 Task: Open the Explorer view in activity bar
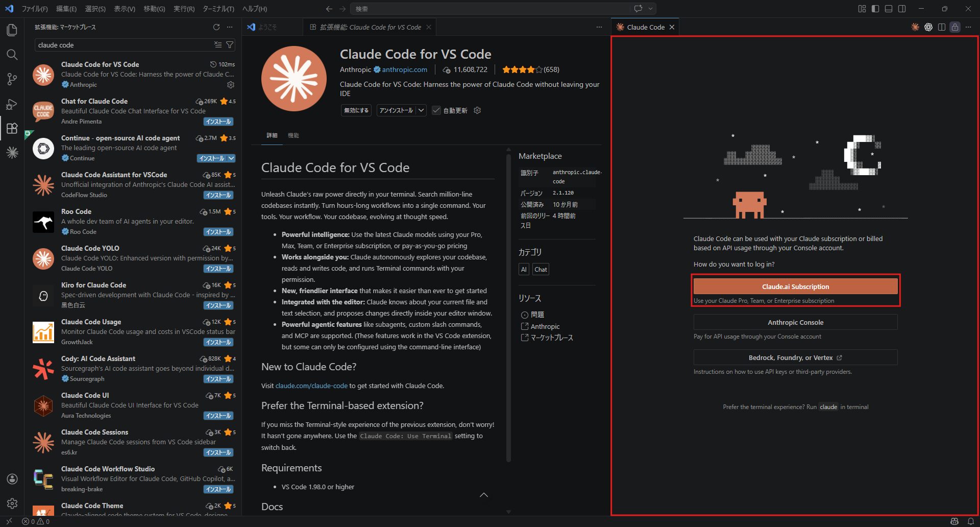tap(12, 30)
